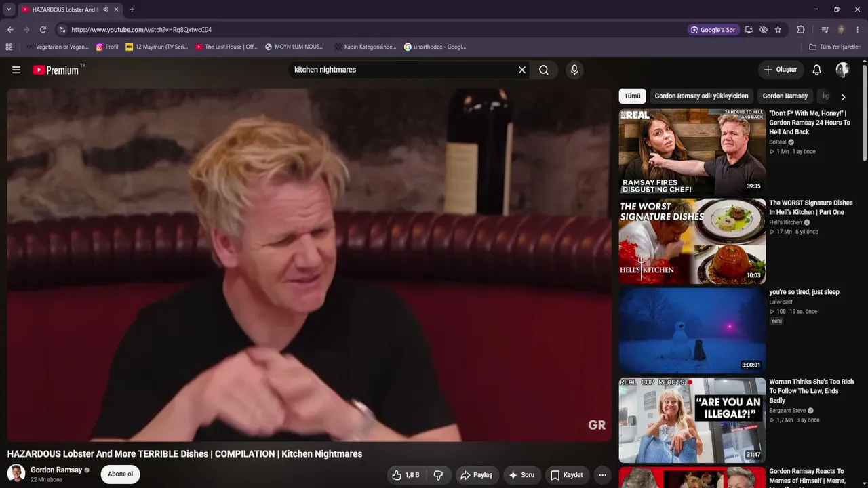Open more actions three-dot menu

(x=602, y=475)
